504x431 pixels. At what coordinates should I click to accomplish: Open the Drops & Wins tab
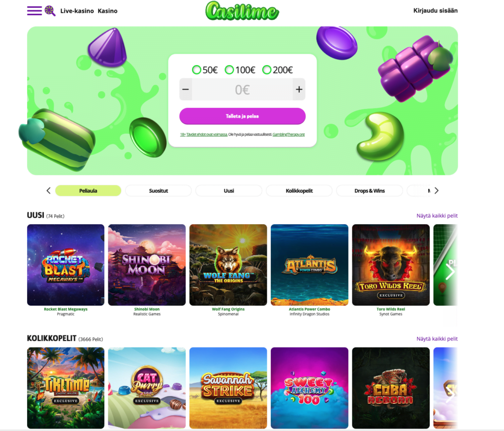[370, 191]
